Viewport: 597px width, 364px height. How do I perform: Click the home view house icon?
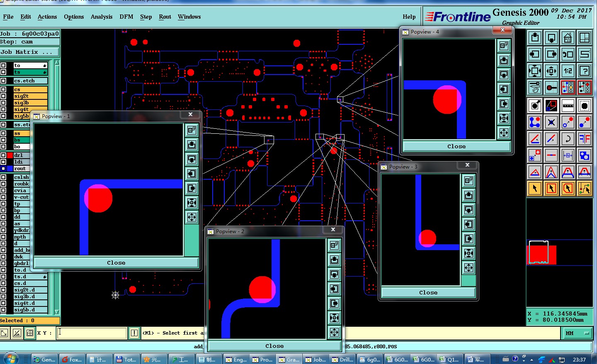568,38
